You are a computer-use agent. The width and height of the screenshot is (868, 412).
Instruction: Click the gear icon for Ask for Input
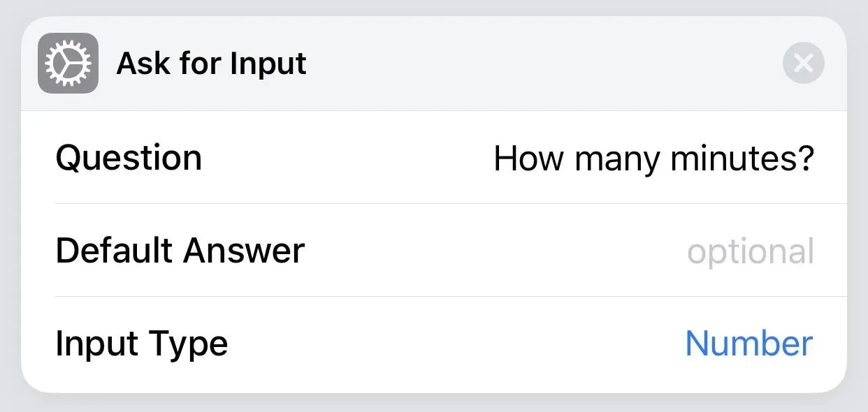[x=68, y=64]
